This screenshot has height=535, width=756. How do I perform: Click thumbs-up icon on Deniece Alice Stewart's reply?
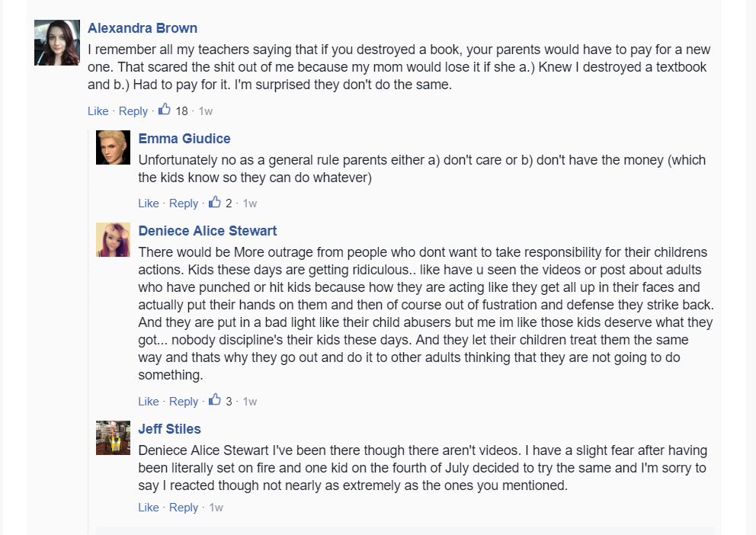point(215,400)
